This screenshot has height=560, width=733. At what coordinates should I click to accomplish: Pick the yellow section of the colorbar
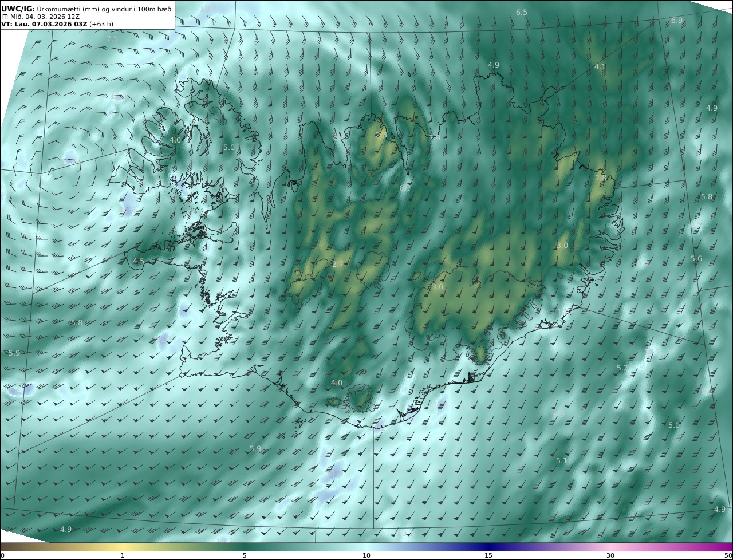pos(123,547)
